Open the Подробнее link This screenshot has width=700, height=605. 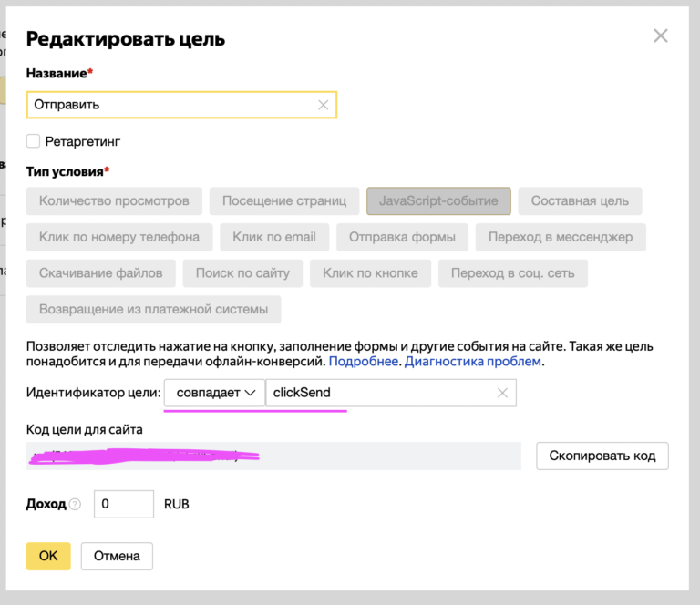pyautogui.click(x=363, y=362)
